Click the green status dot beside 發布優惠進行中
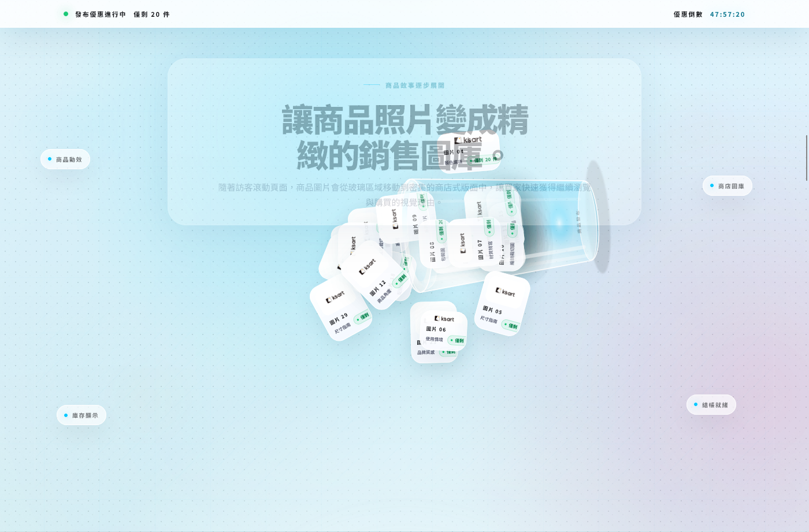Screen dimensions: 809x532 point(66,14)
